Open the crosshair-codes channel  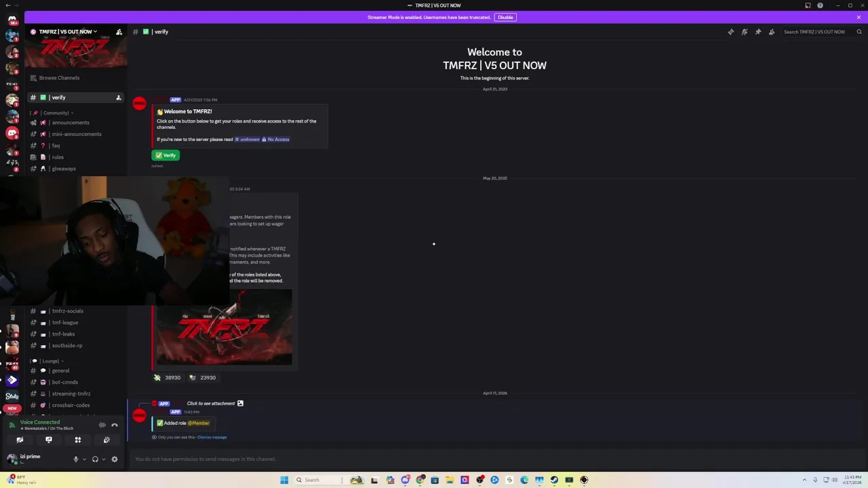(75, 405)
